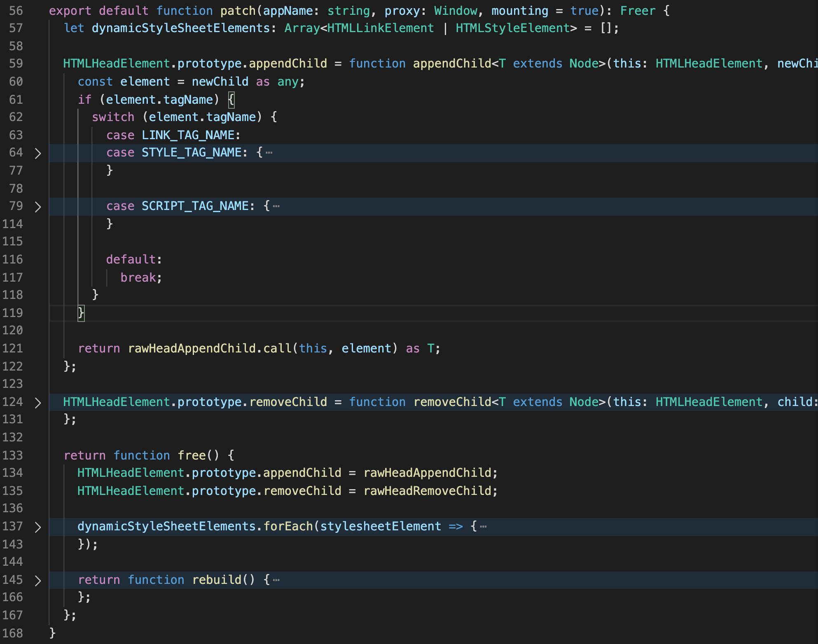Click 'newChild' in the const element line
The image size is (818, 644).
point(220,82)
